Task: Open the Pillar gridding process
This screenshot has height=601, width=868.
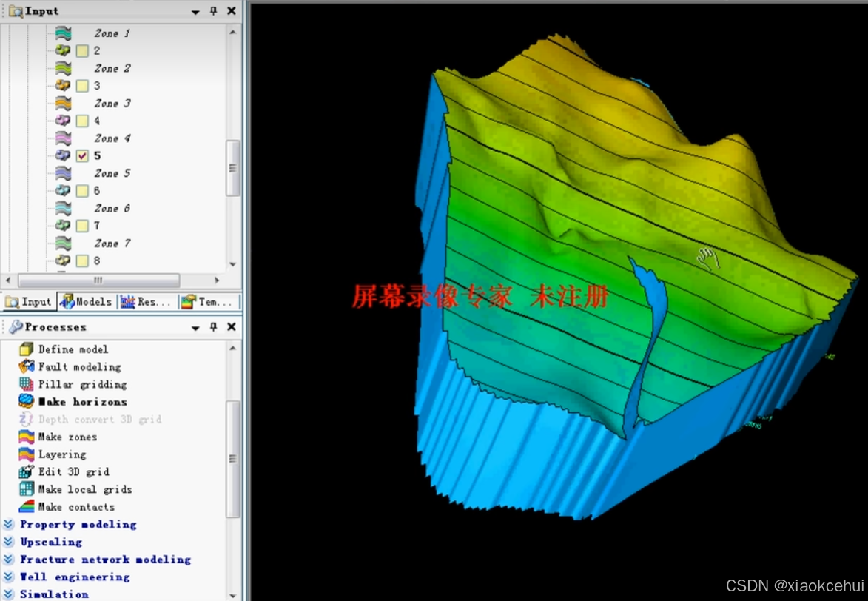Action: pos(82,384)
